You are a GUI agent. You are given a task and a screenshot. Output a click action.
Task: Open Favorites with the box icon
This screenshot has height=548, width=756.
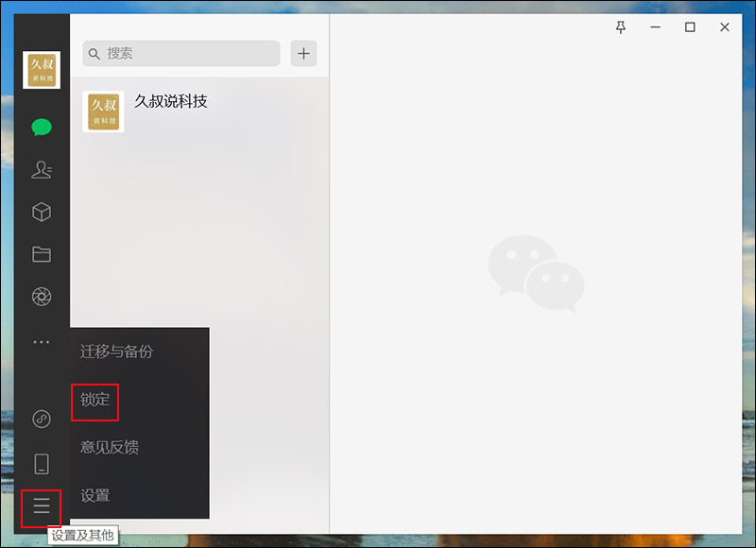pyautogui.click(x=41, y=213)
